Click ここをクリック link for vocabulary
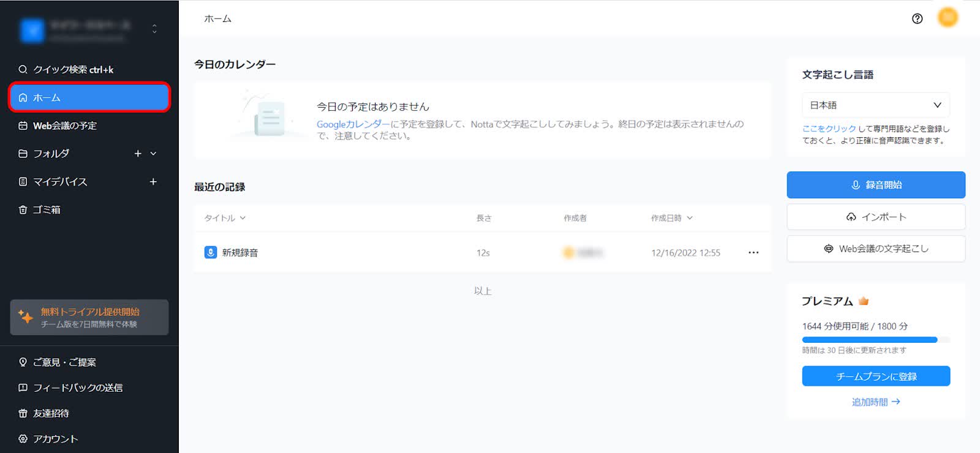Screen dimensions: 980x453 [829, 129]
